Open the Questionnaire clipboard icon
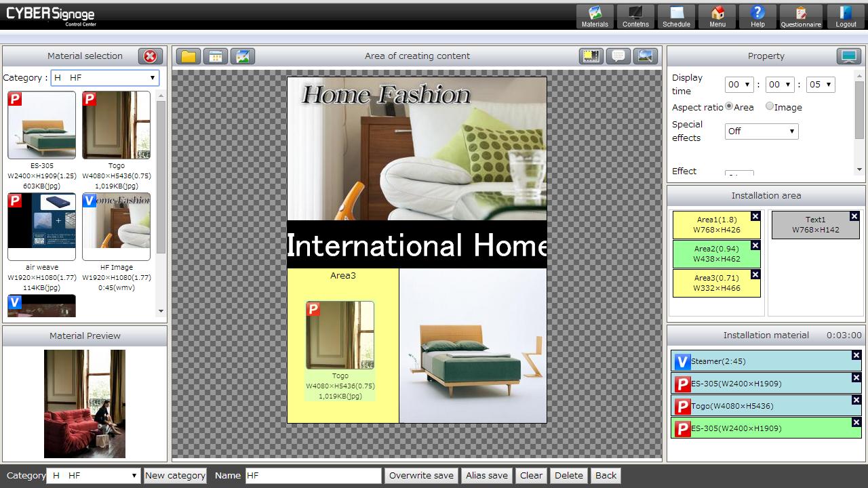The height and width of the screenshot is (488, 868). click(x=801, y=16)
